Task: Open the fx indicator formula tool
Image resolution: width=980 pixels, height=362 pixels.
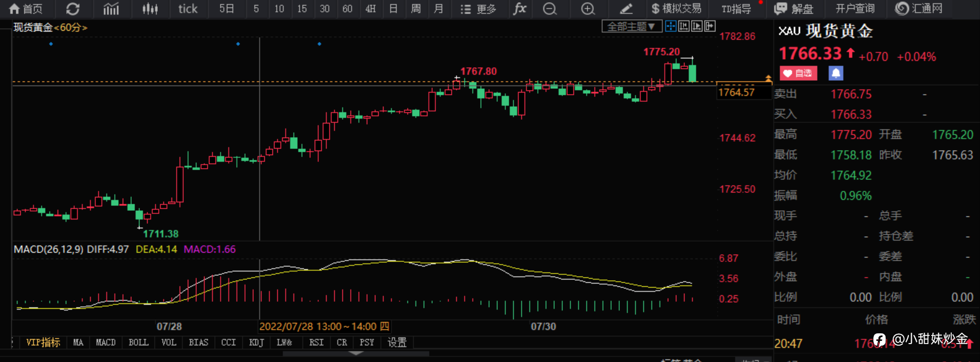Action: [x=520, y=9]
